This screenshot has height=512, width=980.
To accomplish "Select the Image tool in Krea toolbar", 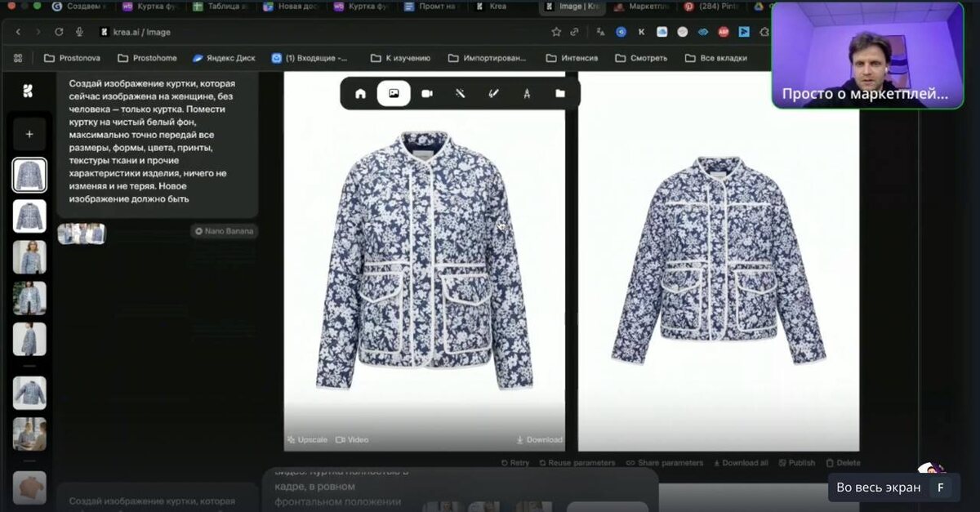I will 394,94.
